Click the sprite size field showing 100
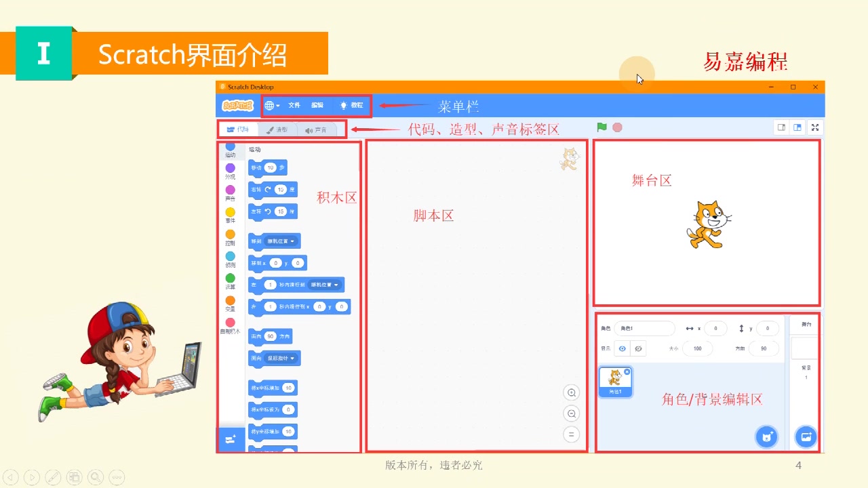This screenshot has width=868, height=488. (x=697, y=348)
